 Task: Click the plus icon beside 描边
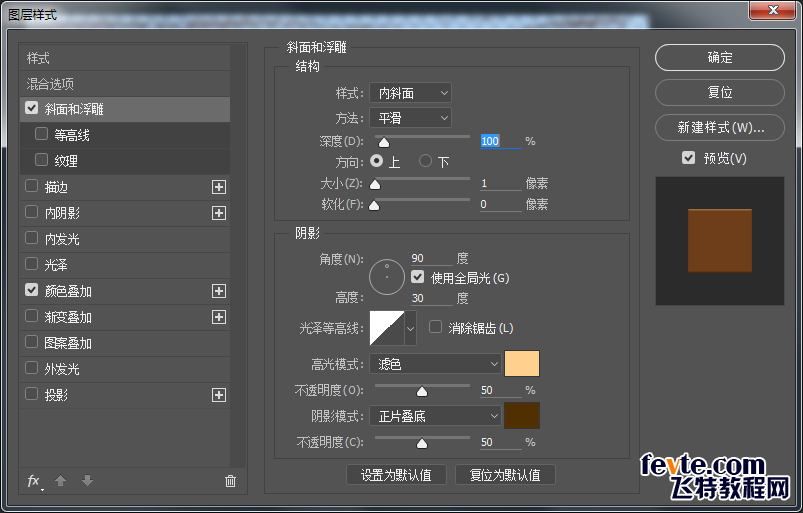click(x=219, y=187)
